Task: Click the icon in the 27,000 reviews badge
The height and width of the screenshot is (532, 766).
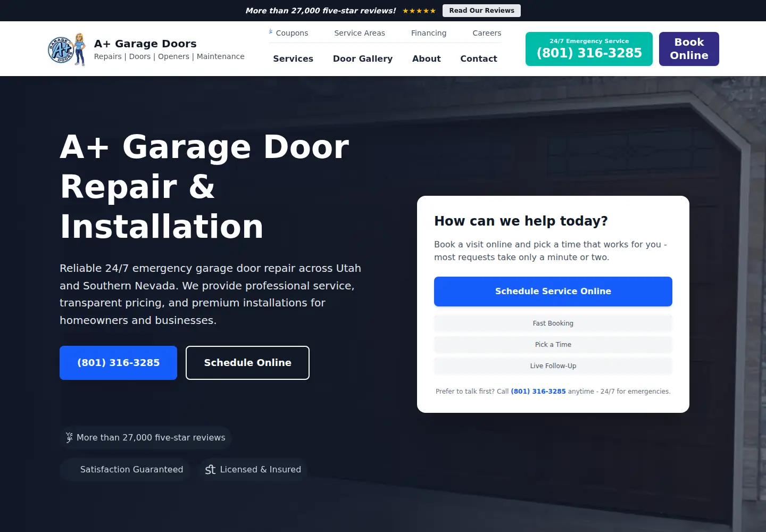Action: point(69,437)
